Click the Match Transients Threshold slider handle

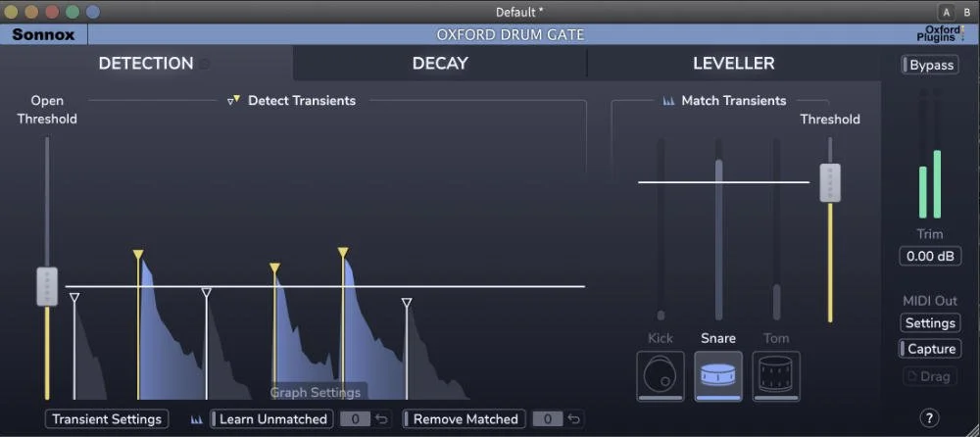click(830, 182)
